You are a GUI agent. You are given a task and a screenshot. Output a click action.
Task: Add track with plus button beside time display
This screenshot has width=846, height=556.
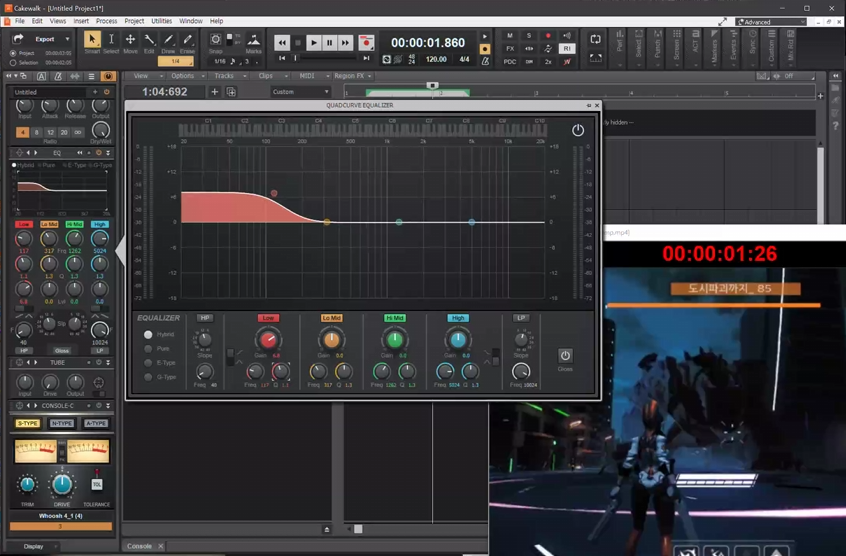coord(215,92)
